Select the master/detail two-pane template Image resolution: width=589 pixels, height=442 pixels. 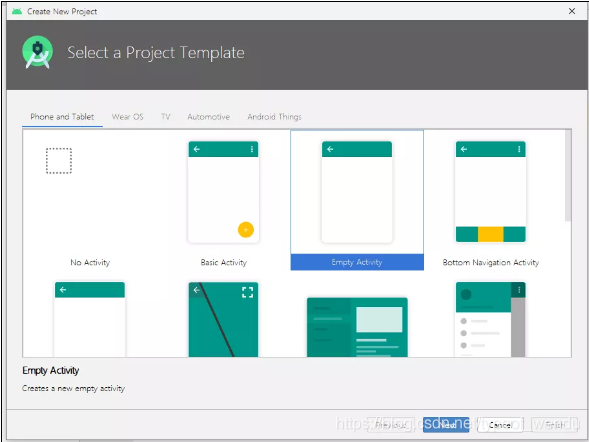357,327
